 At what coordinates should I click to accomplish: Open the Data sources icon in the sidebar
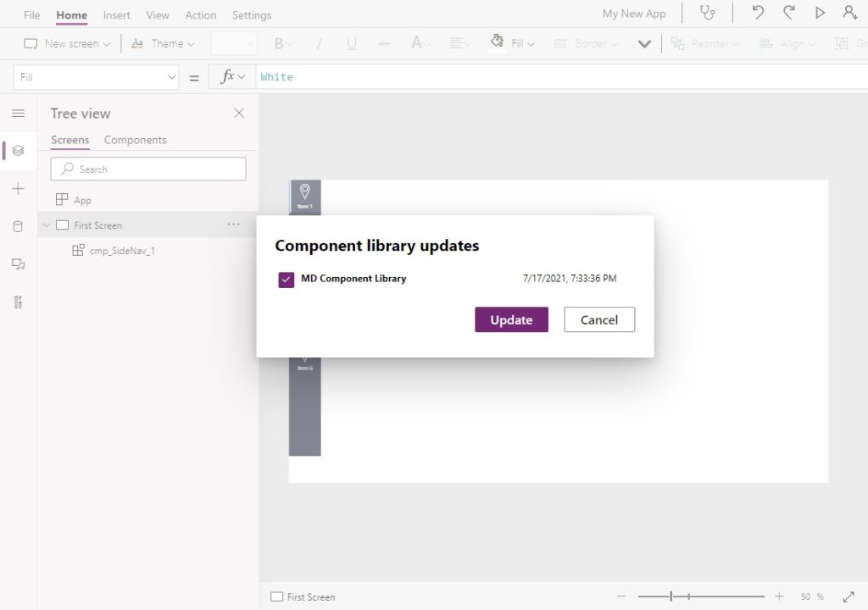[18, 226]
